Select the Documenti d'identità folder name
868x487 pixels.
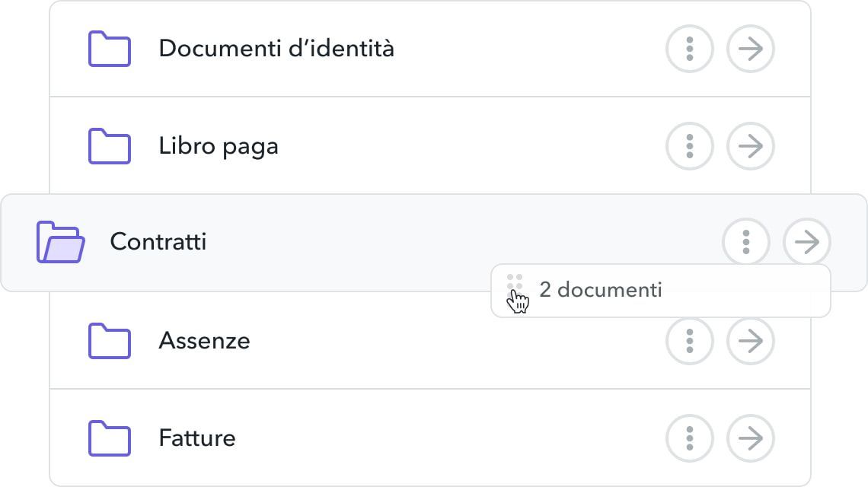[x=276, y=49]
